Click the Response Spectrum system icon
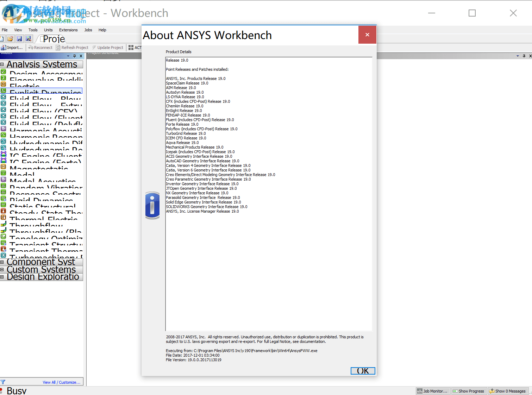 pyautogui.click(x=4, y=192)
